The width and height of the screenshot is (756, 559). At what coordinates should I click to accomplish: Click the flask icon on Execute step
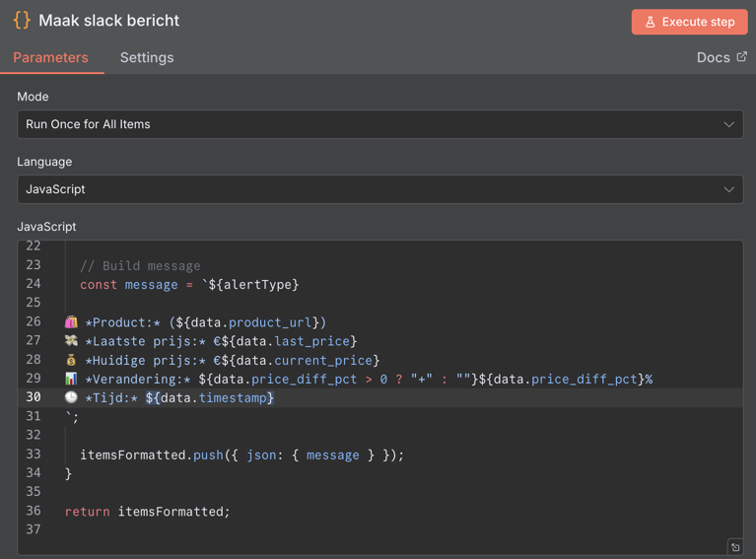651,22
